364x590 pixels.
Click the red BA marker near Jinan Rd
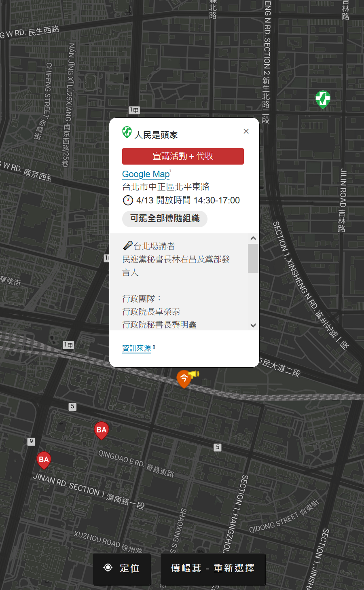point(44,460)
